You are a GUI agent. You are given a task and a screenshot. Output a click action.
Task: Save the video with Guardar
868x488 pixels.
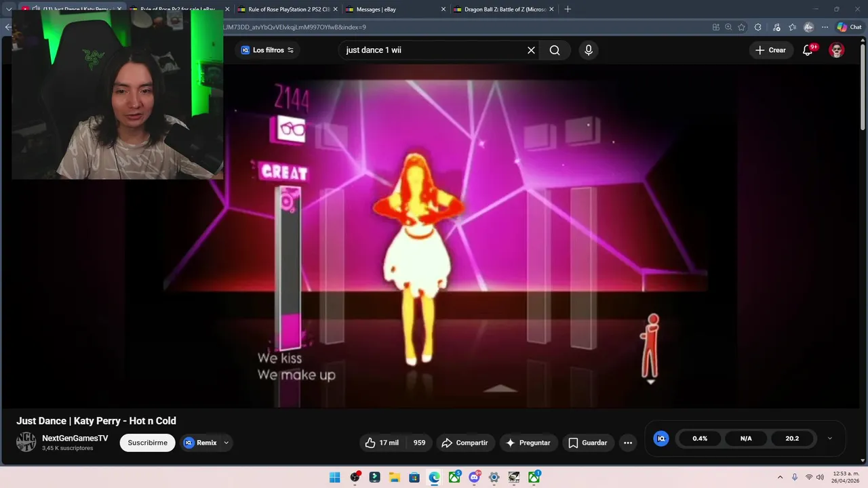click(x=588, y=443)
